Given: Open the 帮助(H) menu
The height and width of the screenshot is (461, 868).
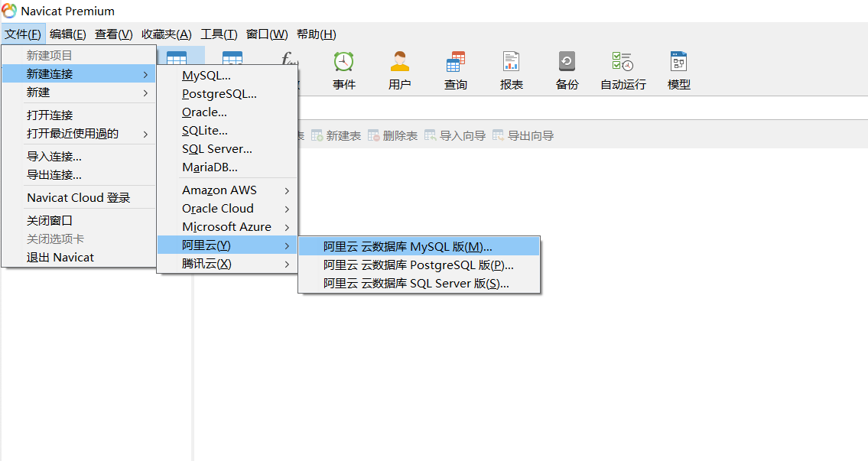Looking at the screenshot, I should pos(316,34).
